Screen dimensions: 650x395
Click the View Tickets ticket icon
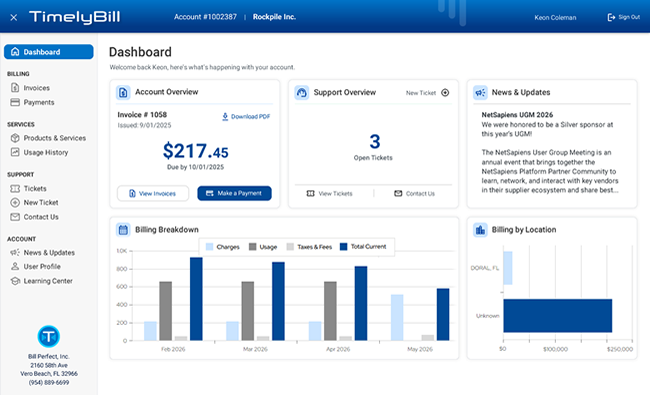(310, 194)
